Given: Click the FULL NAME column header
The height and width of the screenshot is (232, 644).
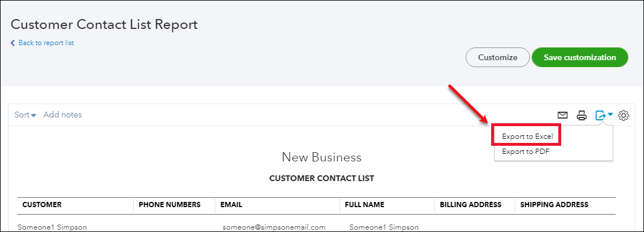Looking at the screenshot, I should pyautogui.click(x=364, y=204).
